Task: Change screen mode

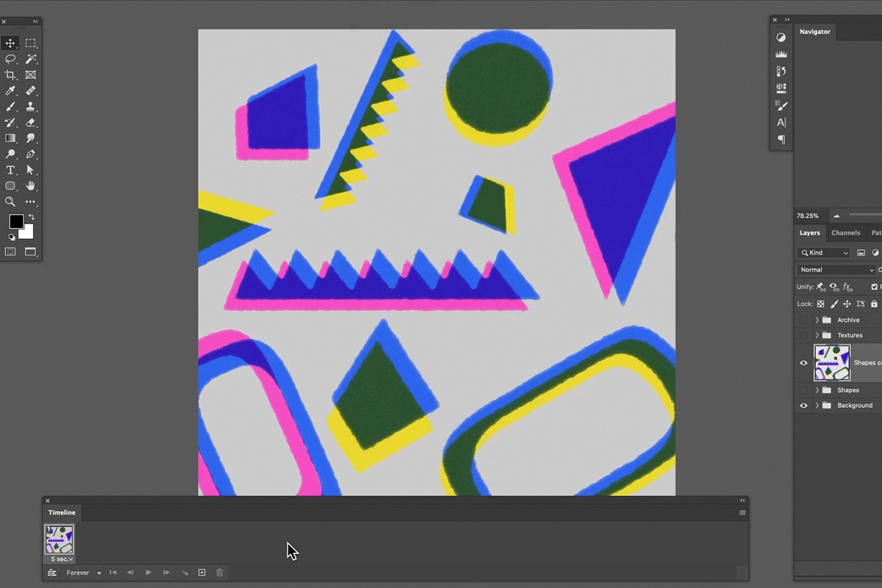Action: click(x=31, y=251)
